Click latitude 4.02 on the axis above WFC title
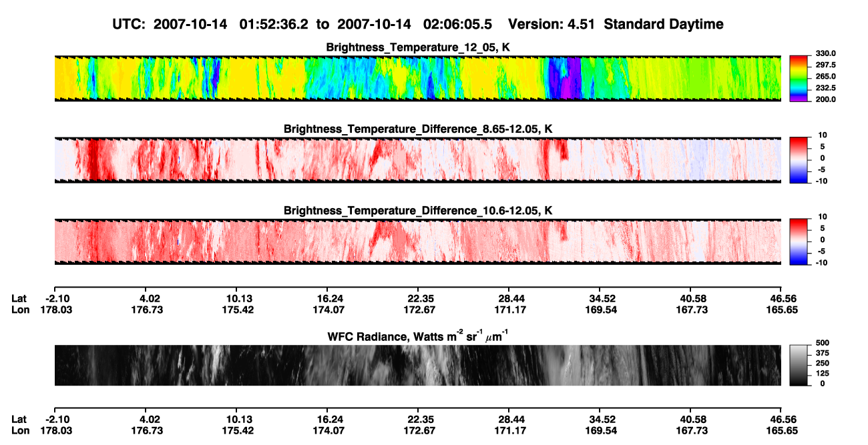The height and width of the screenshot is (445, 868). coord(145,299)
